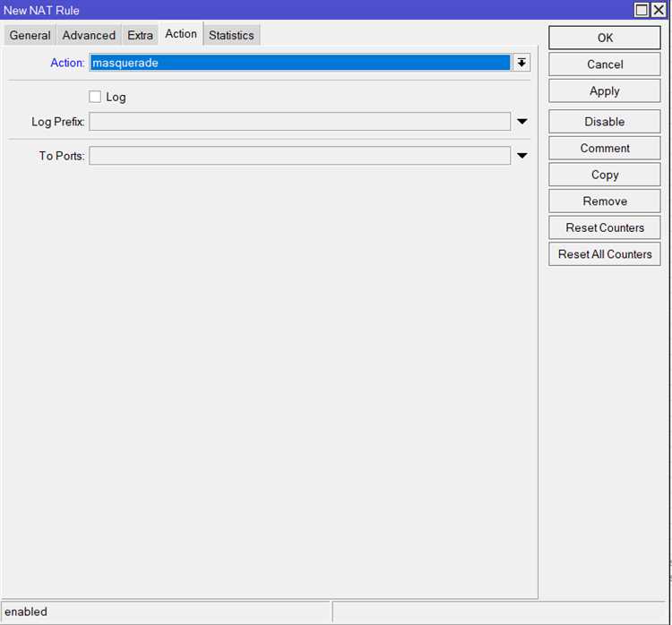Click the Reset All Counters button
The image size is (672, 625).
click(604, 254)
